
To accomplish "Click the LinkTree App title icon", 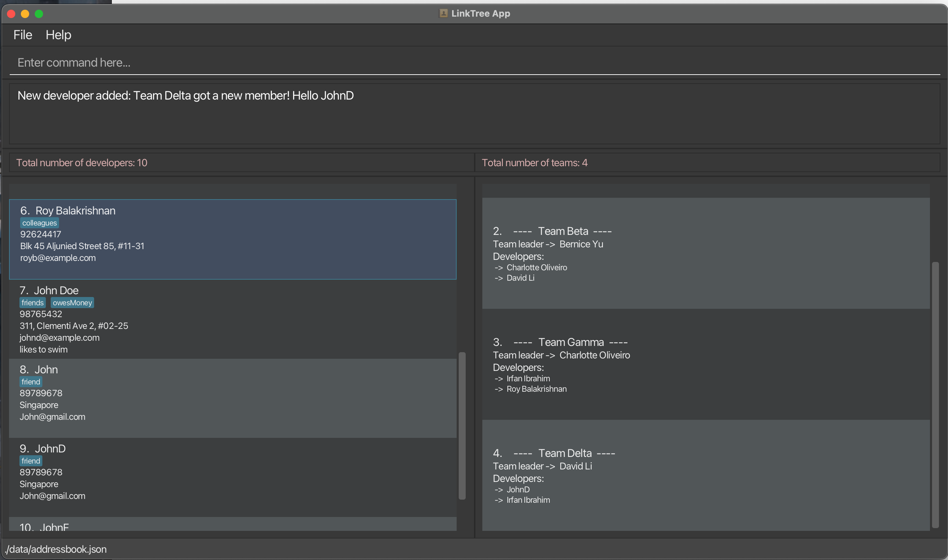I will pos(443,14).
